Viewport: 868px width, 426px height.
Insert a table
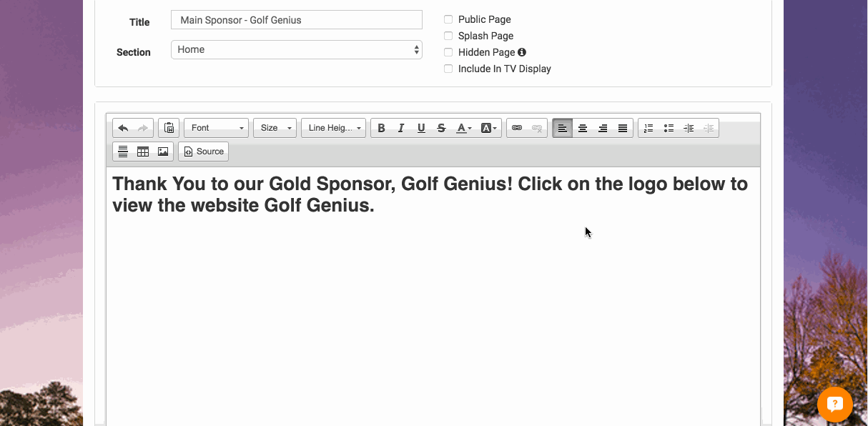tap(143, 152)
